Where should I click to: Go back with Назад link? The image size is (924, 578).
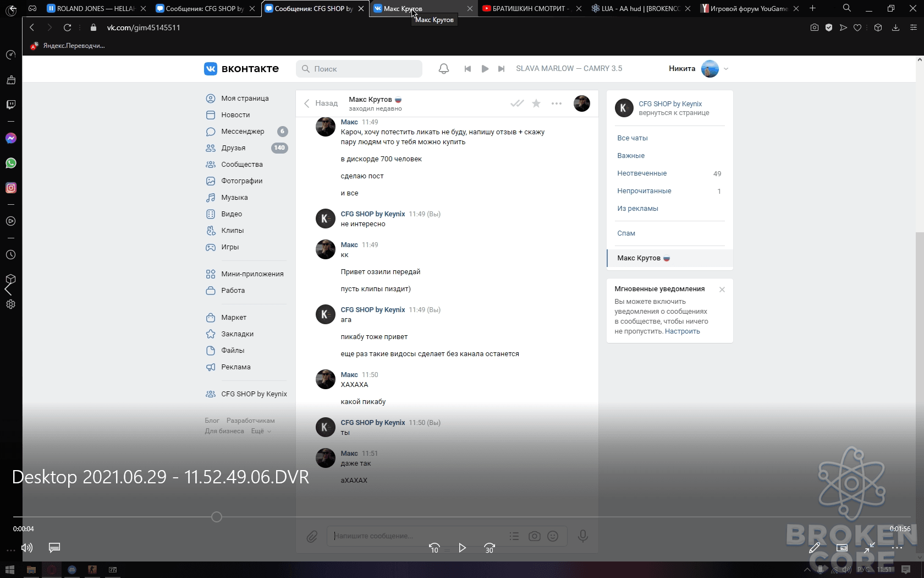(x=321, y=103)
